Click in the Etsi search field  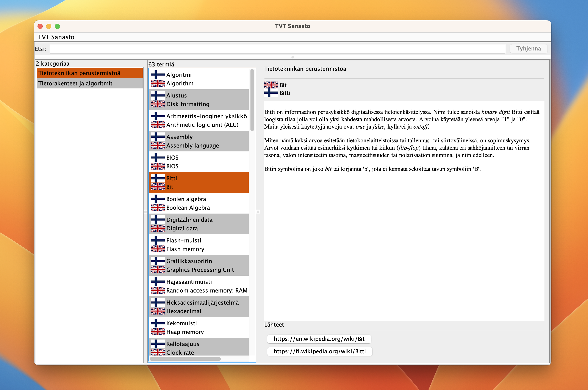point(277,49)
